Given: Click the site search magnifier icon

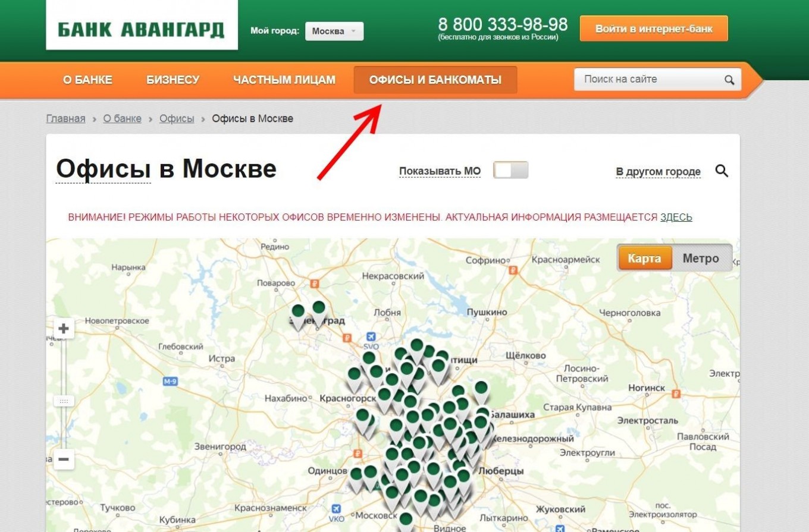Looking at the screenshot, I should point(729,80).
